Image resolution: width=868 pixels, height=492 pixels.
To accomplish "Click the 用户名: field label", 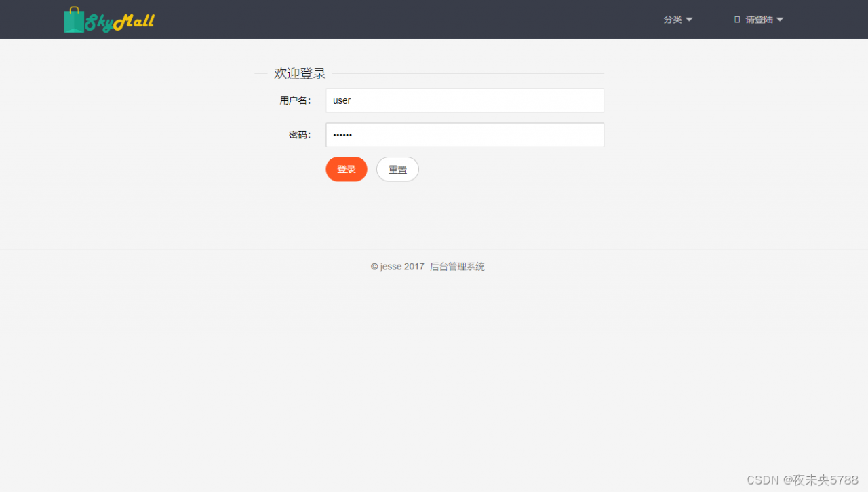I will pyautogui.click(x=296, y=100).
